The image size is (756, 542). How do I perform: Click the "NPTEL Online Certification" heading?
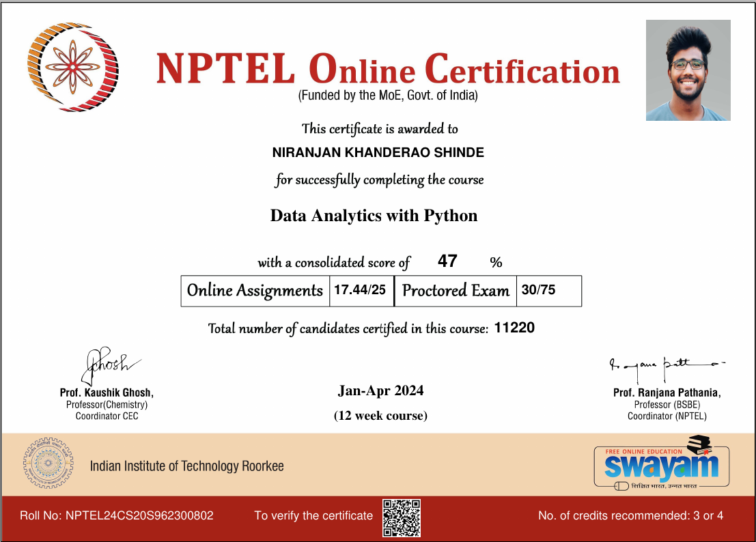[x=388, y=69]
